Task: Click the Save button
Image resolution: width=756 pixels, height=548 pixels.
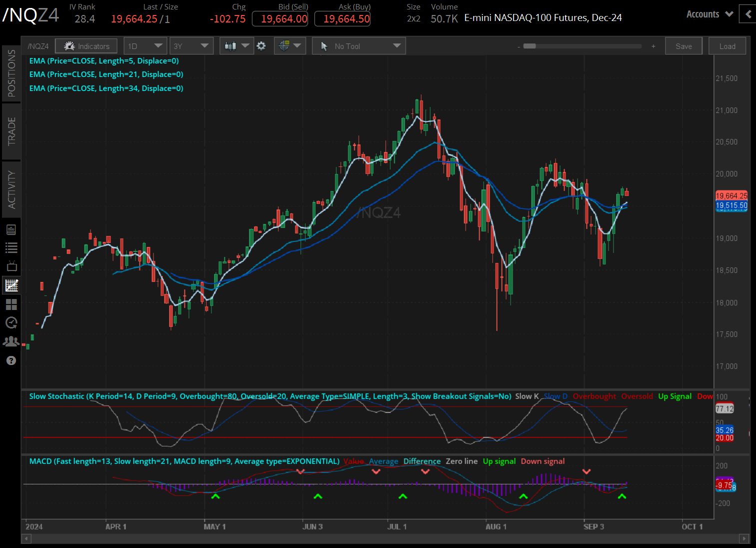Action: click(684, 45)
